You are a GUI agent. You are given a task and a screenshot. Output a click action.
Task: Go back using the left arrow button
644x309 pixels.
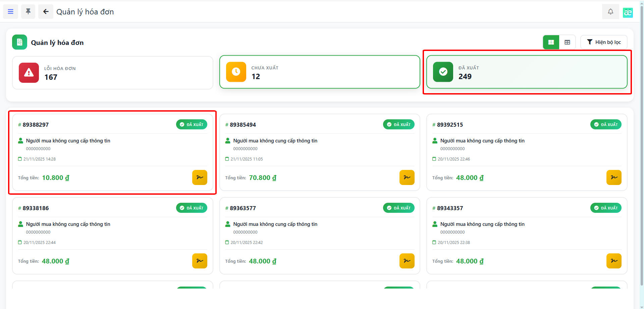point(46,12)
